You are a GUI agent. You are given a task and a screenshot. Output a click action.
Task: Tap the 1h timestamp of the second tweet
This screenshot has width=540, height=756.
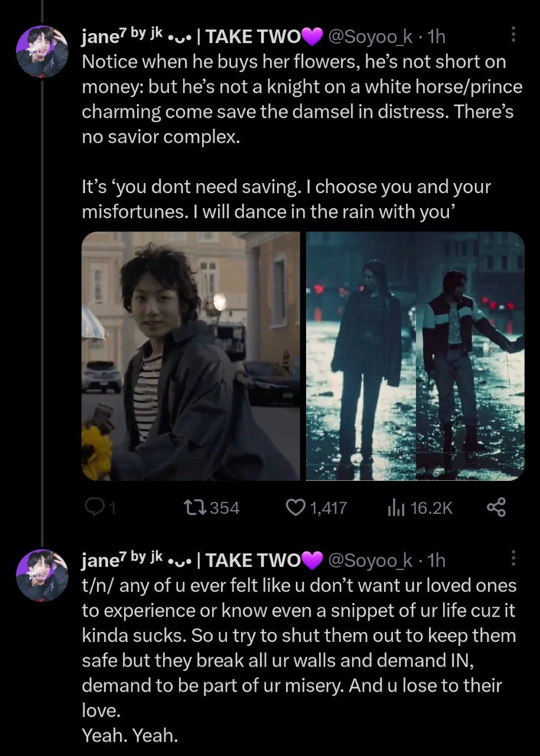pos(436,561)
